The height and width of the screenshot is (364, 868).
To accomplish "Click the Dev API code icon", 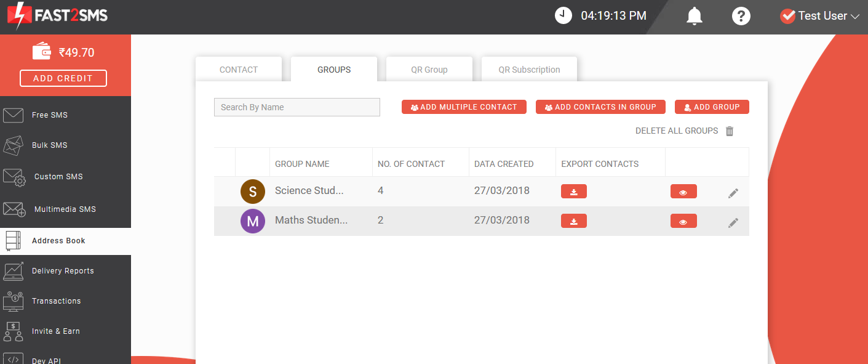I will [13, 358].
